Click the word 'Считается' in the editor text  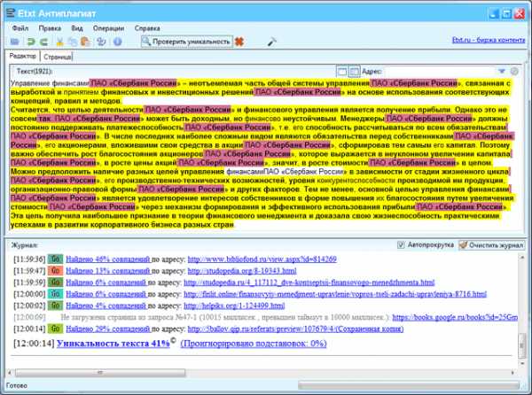[29, 110]
